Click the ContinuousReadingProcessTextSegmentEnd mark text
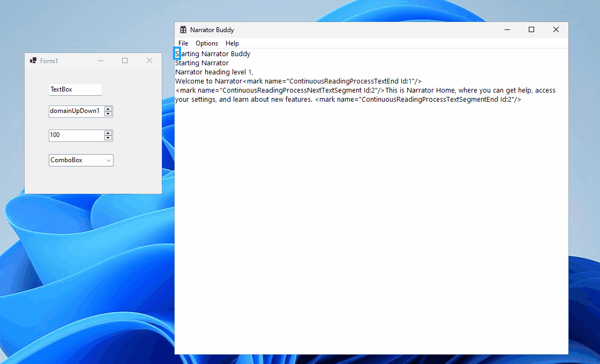 418,100
